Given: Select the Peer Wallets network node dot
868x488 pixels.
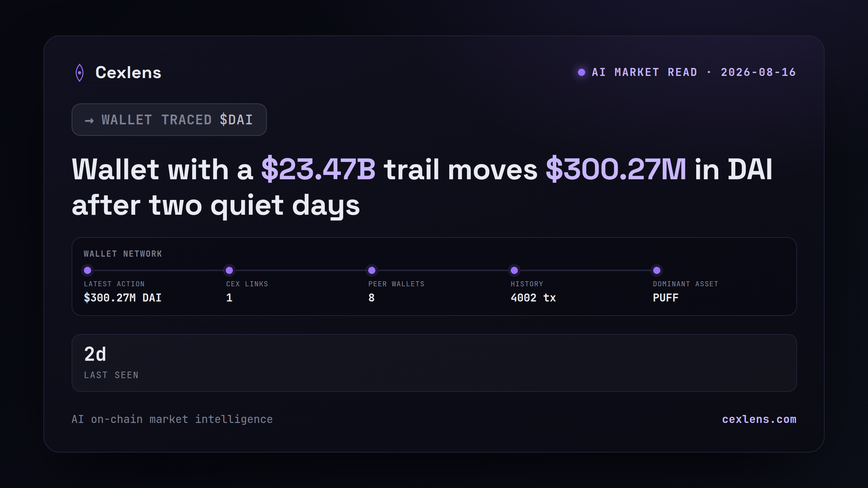Looking at the screenshot, I should [372, 270].
